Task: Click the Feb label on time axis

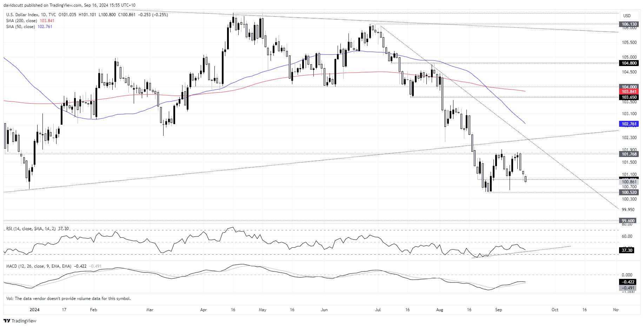Action: [x=93, y=310]
